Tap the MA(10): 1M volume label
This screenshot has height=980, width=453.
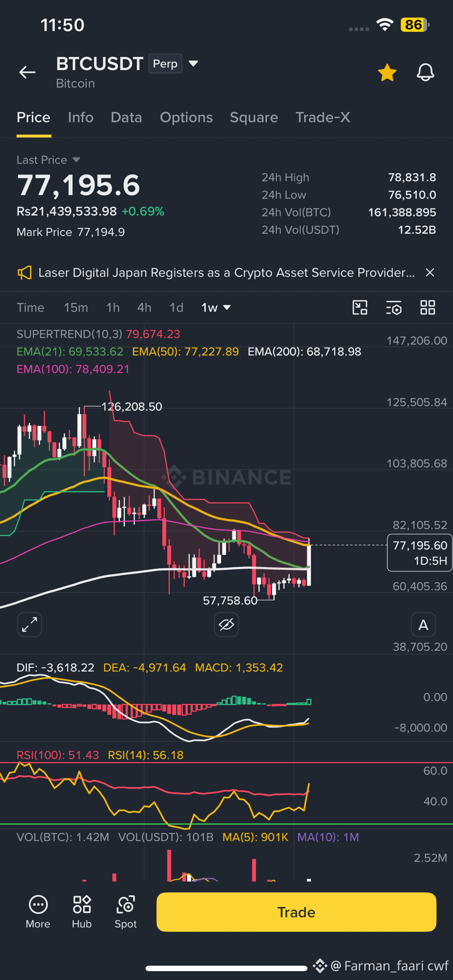(x=328, y=837)
